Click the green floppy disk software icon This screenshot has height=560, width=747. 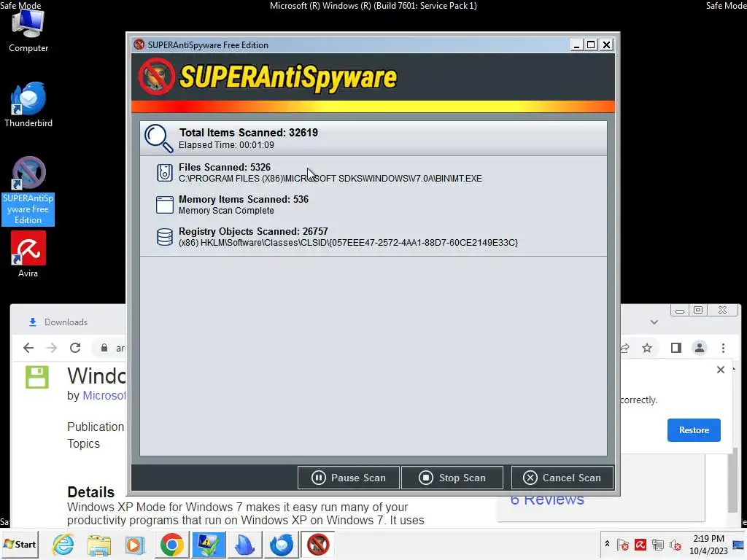tap(36, 377)
